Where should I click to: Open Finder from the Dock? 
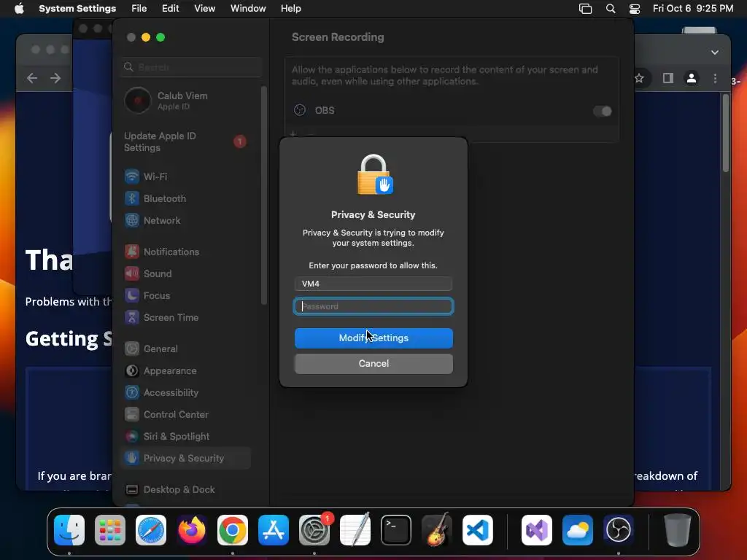69,530
